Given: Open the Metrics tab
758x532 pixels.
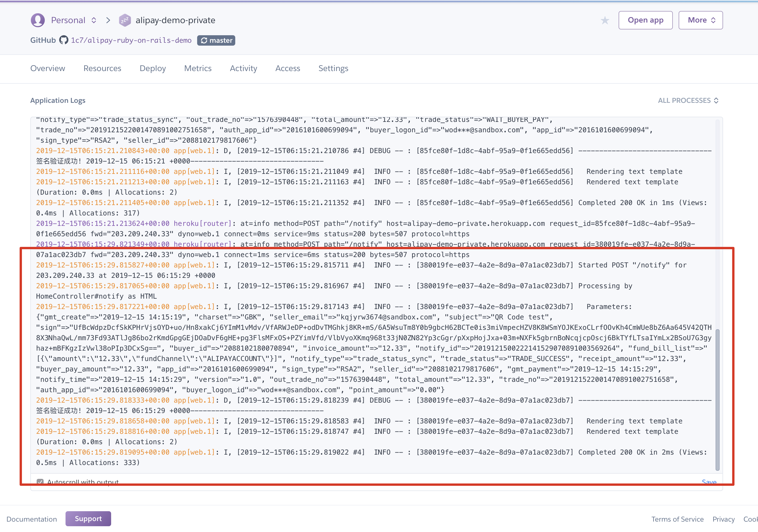Looking at the screenshot, I should coord(198,68).
